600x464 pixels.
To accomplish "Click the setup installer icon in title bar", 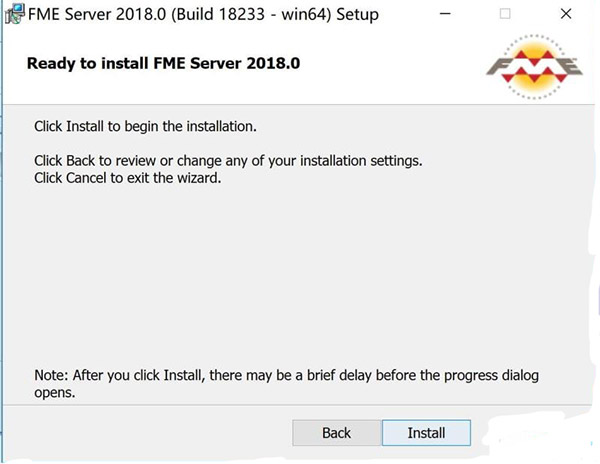I will coord(12,14).
